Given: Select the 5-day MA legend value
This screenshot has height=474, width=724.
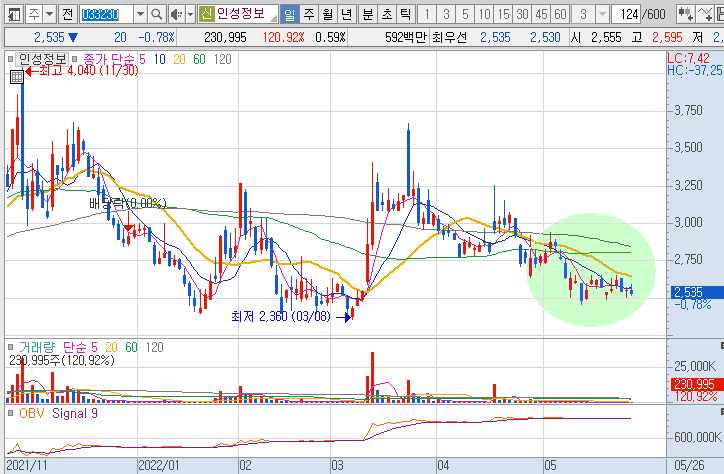Looking at the screenshot, I should [142, 59].
